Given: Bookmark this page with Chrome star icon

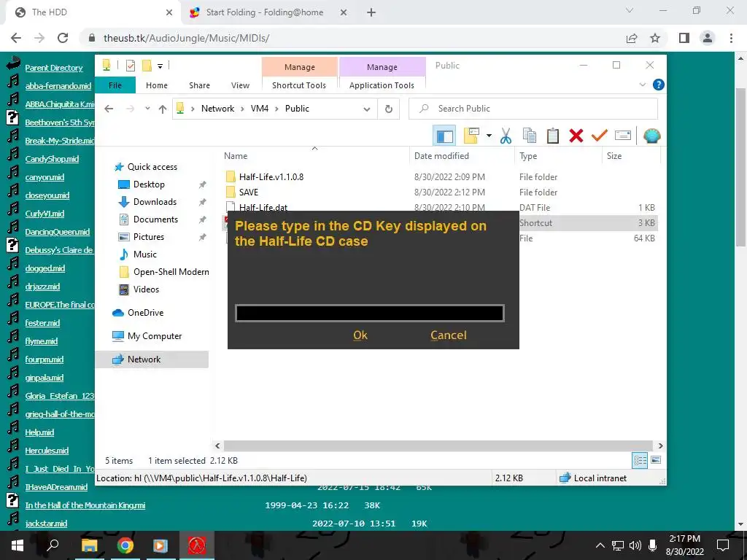Looking at the screenshot, I should [655, 38].
